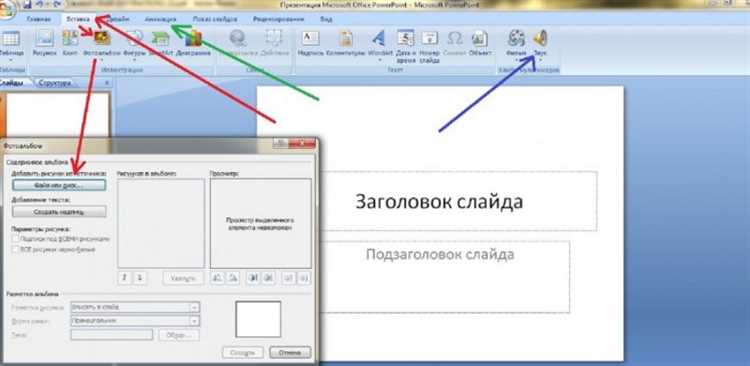The width and height of the screenshot is (750, 366).
Task: Click Отмена button in Фотоальбом dialog
Action: (290, 353)
